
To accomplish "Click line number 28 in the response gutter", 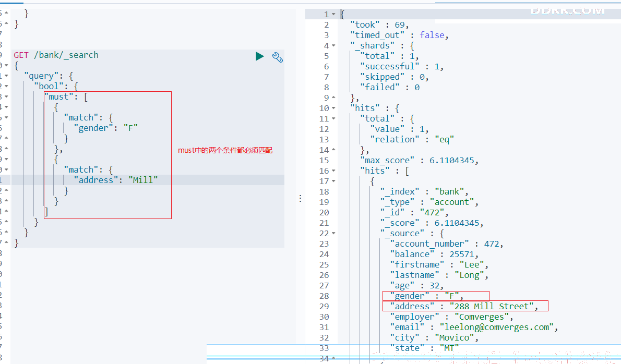I will (x=325, y=296).
